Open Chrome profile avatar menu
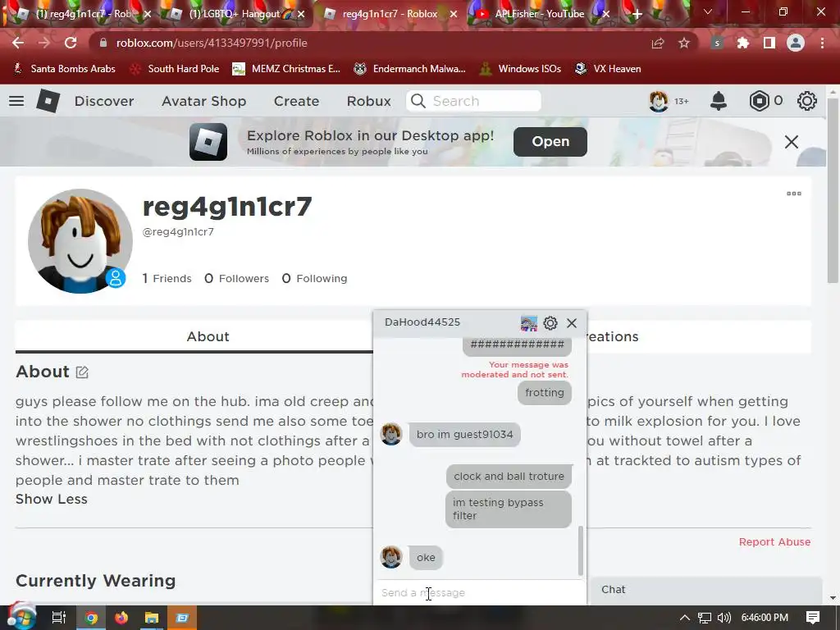The image size is (840, 630). pyautogui.click(x=796, y=43)
